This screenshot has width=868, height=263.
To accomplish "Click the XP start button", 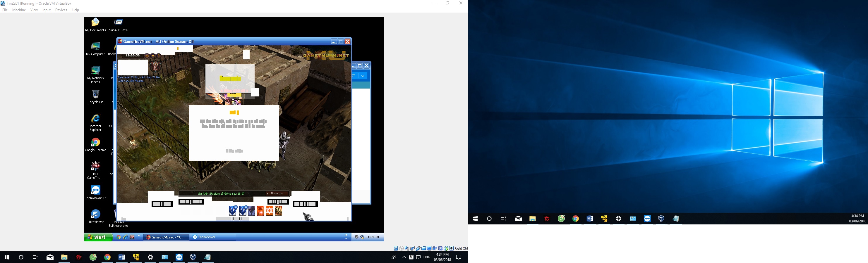I will (98, 237).
